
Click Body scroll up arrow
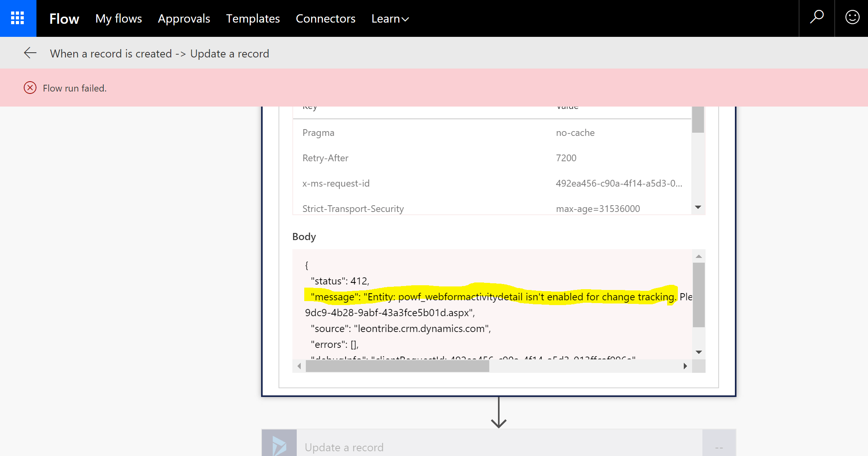(699, 257)
